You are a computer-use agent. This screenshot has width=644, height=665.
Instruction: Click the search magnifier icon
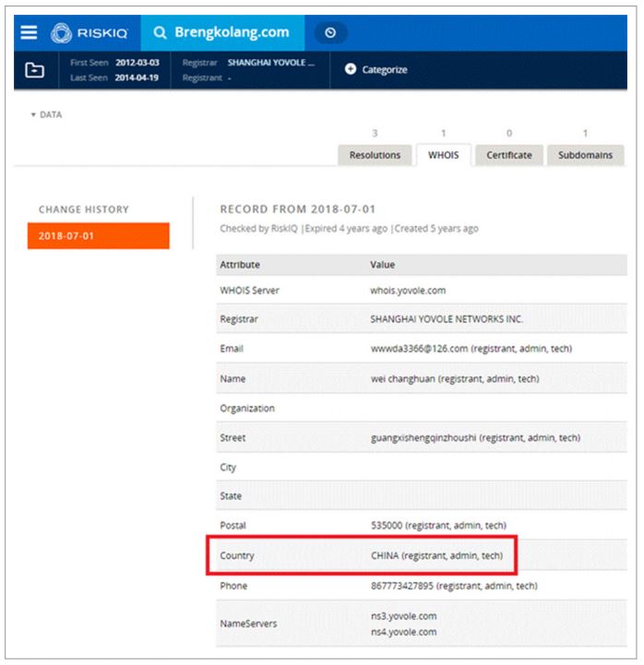pos(160,32)
